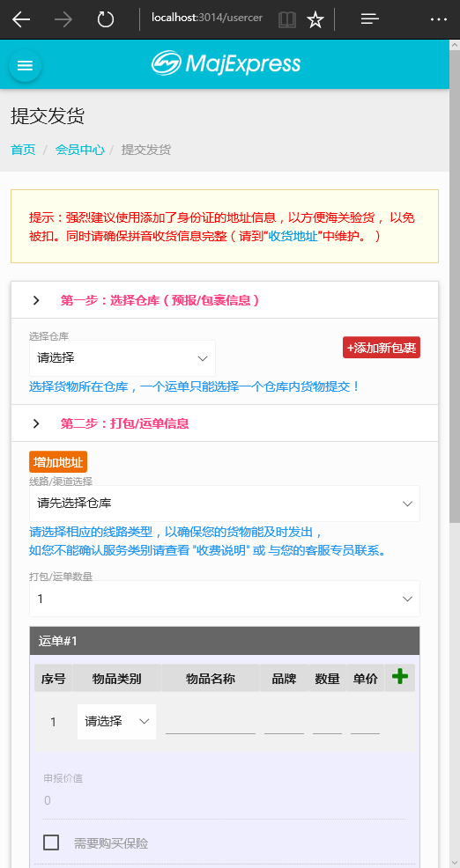The image size is (460, 868).
Task: Go to 首页 breadcrumb
Action: [23, 150]
